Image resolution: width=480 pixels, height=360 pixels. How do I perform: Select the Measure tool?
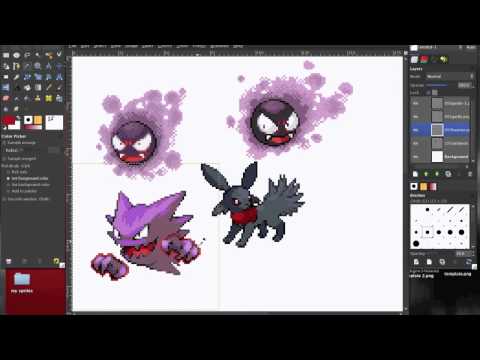[49, 66]
